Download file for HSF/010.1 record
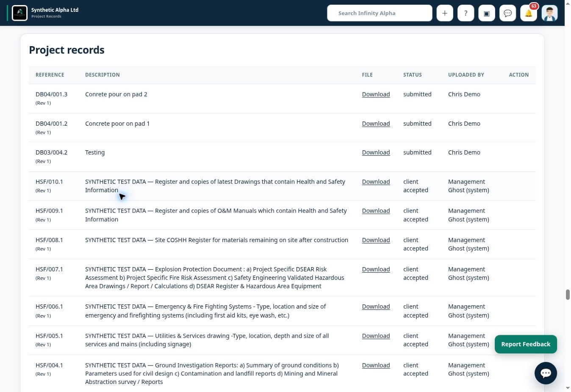 click(376, 182)
